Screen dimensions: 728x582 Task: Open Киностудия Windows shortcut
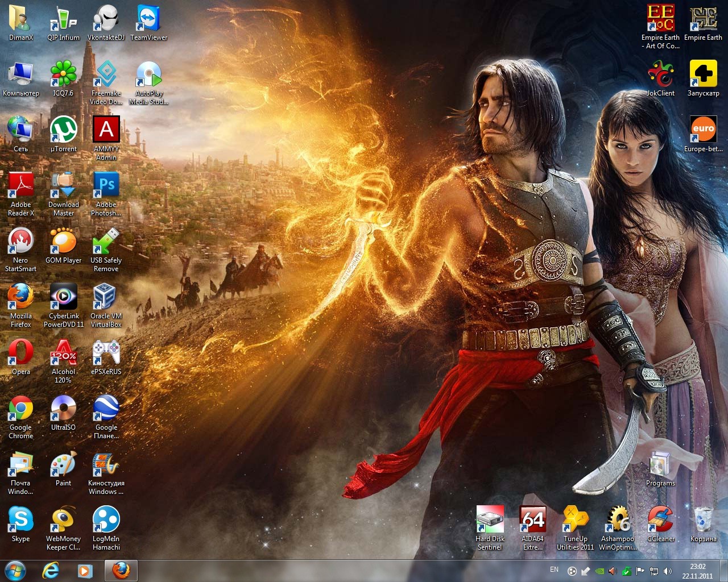pos(106,473)
